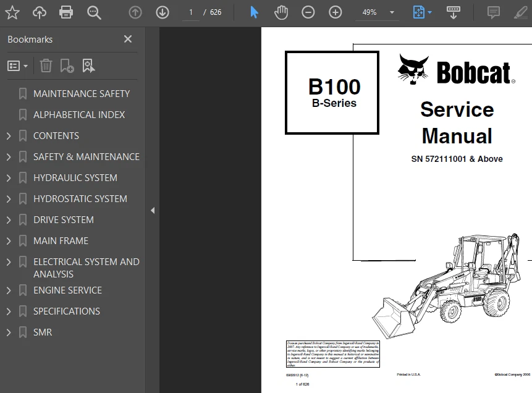The height and width of the screenshot is (393, 532).
Task: Open the bookmarks options menu
Action: click(x=15, y=65)
